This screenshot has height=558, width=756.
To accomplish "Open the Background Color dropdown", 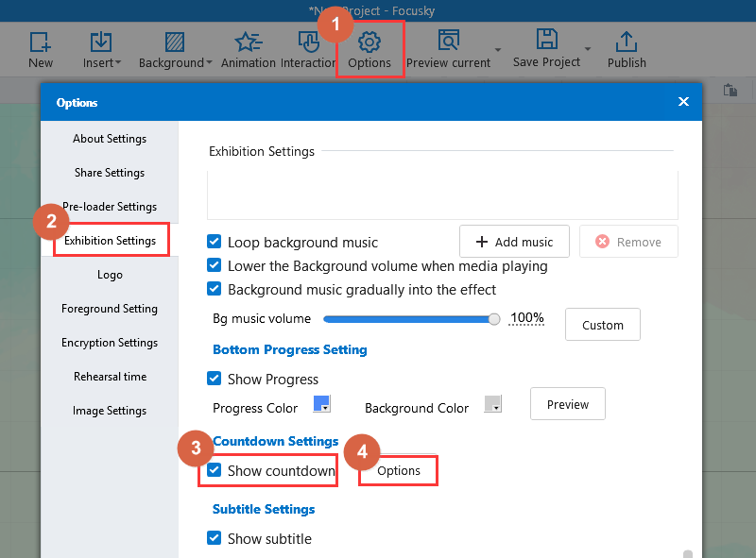I will [492, 403].
